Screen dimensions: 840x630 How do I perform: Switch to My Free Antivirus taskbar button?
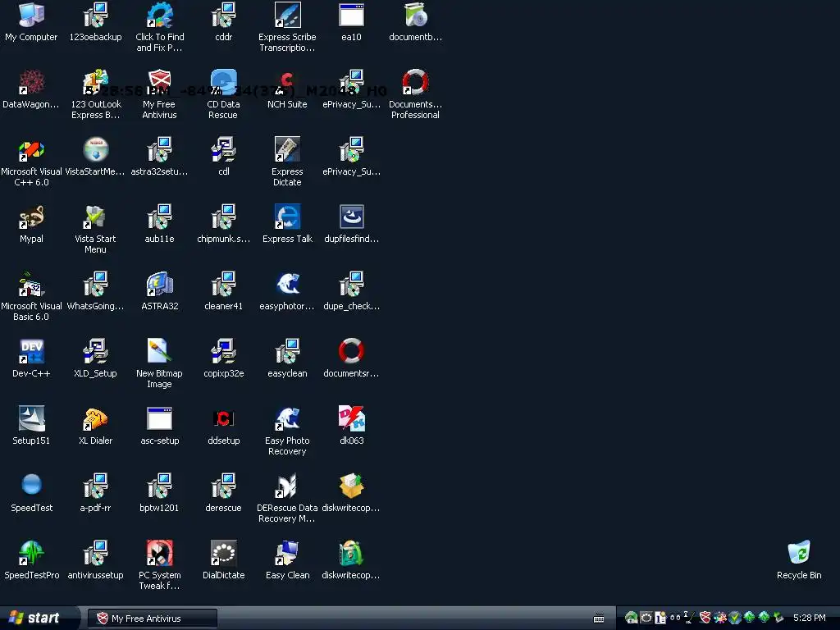[x=153, y=619]
